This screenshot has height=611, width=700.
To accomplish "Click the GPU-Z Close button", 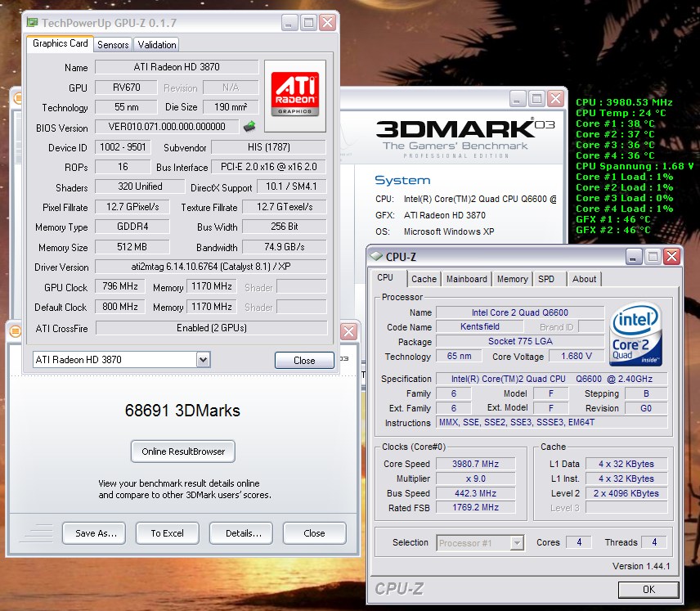I will 304,361.
